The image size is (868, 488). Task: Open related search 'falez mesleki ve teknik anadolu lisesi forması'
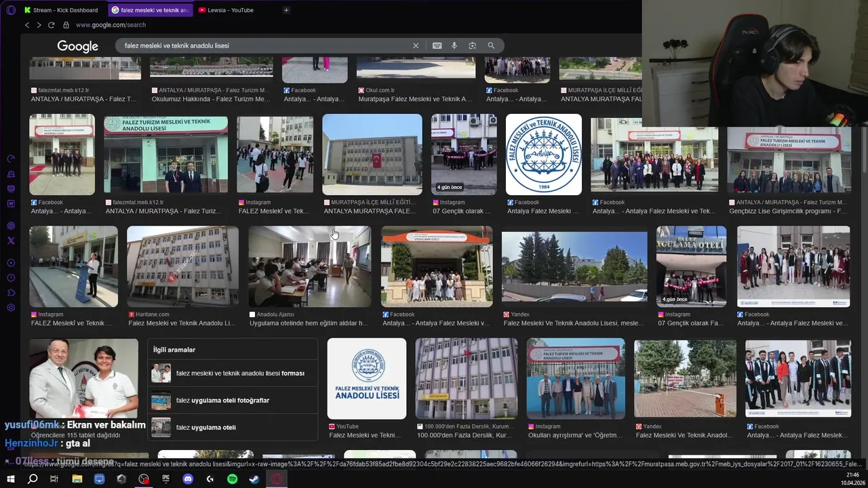(x=233, y=373)
